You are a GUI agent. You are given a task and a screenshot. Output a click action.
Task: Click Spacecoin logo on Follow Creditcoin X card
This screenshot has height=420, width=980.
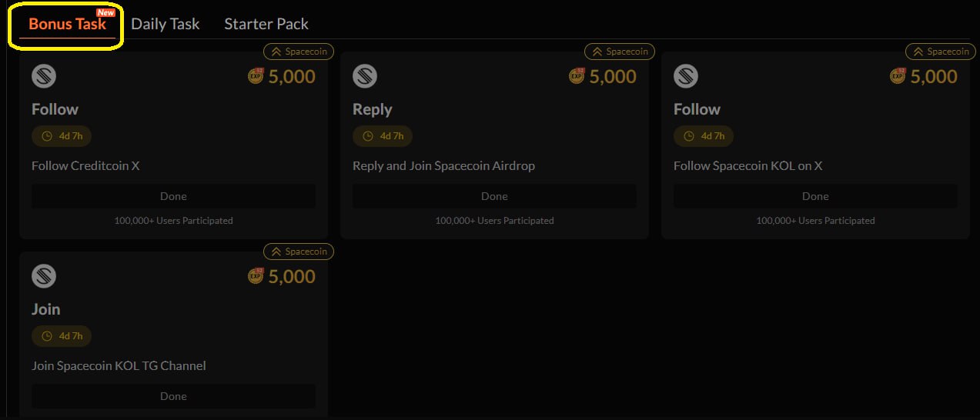pos(44,76)
